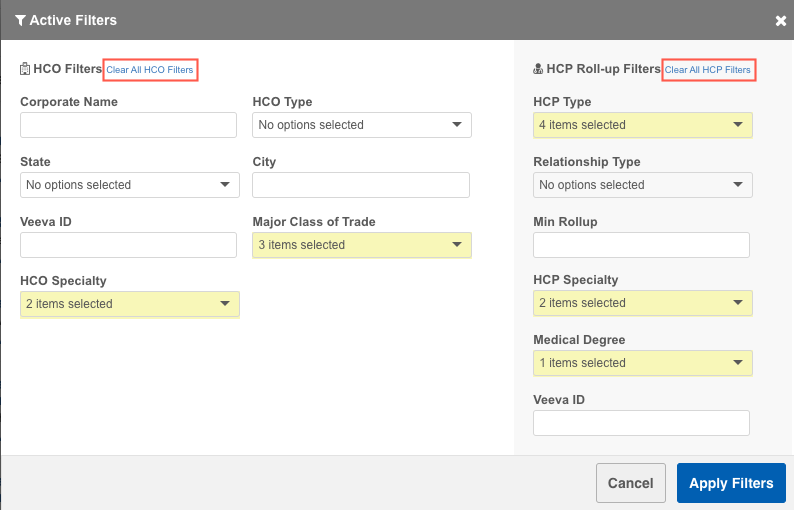
Task: Click Clear All HCP Filters link
Action: 707,70
